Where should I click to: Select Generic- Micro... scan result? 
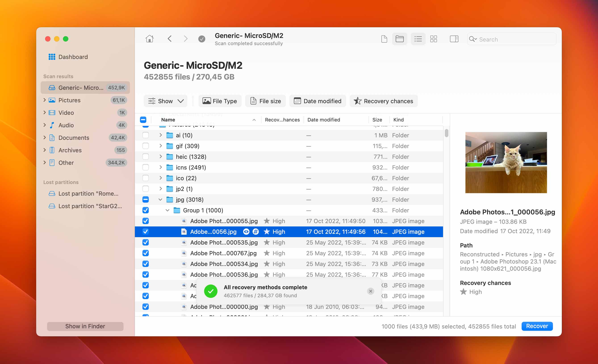[x=86, y=88]
